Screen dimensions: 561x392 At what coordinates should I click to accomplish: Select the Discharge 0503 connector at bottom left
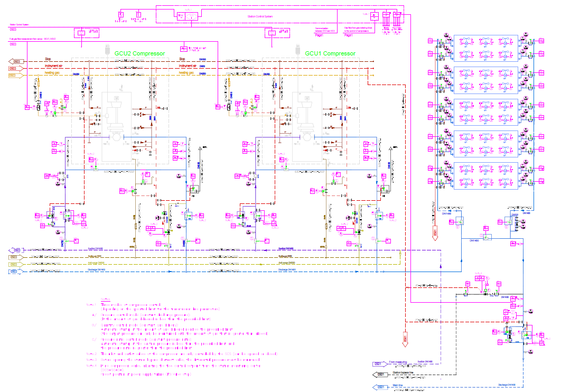(16, 272)
